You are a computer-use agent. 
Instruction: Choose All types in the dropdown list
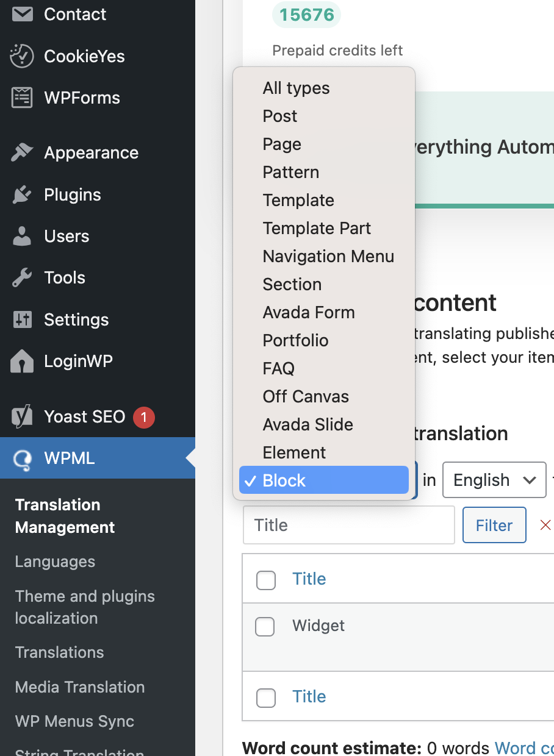[324, 88]
